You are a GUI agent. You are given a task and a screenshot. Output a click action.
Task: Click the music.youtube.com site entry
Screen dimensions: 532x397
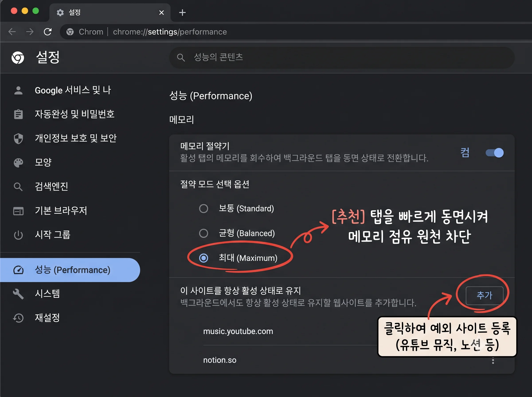[238, 331]
